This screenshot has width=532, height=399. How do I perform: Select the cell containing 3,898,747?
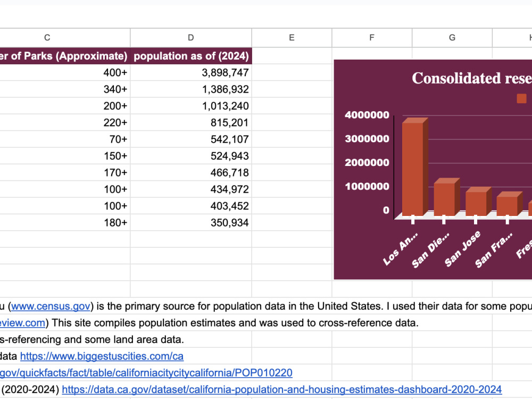click(191, 72)
